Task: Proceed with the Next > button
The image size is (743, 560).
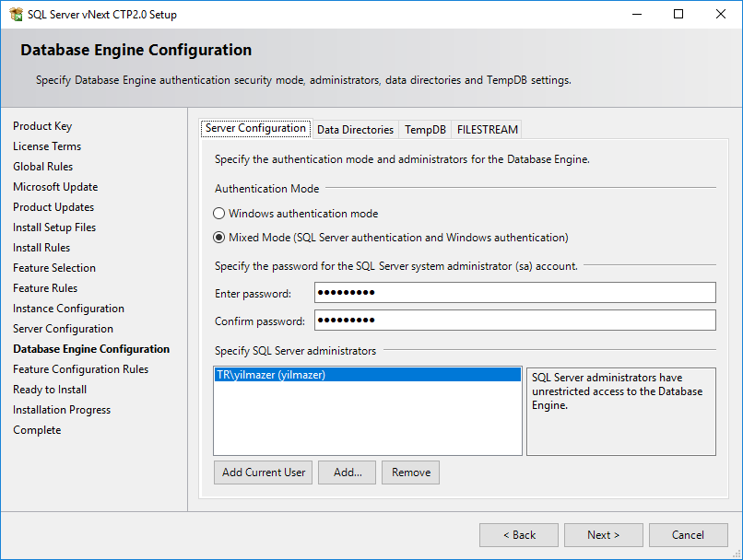Action: click(x=603, y=535)
